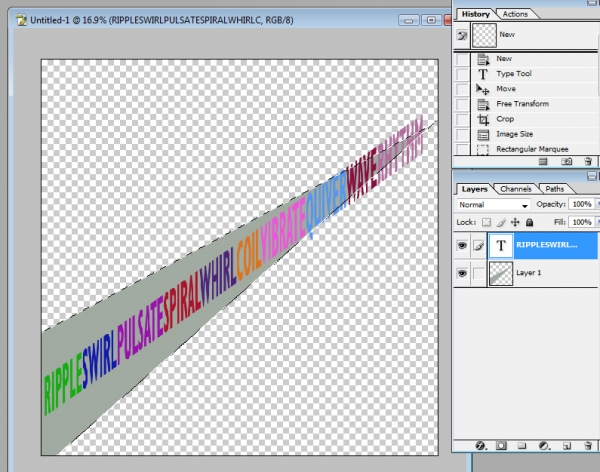This screenshot has width=600, height=472.
Task: Click the Fill 100% field
Action: [x=582, y=222]
